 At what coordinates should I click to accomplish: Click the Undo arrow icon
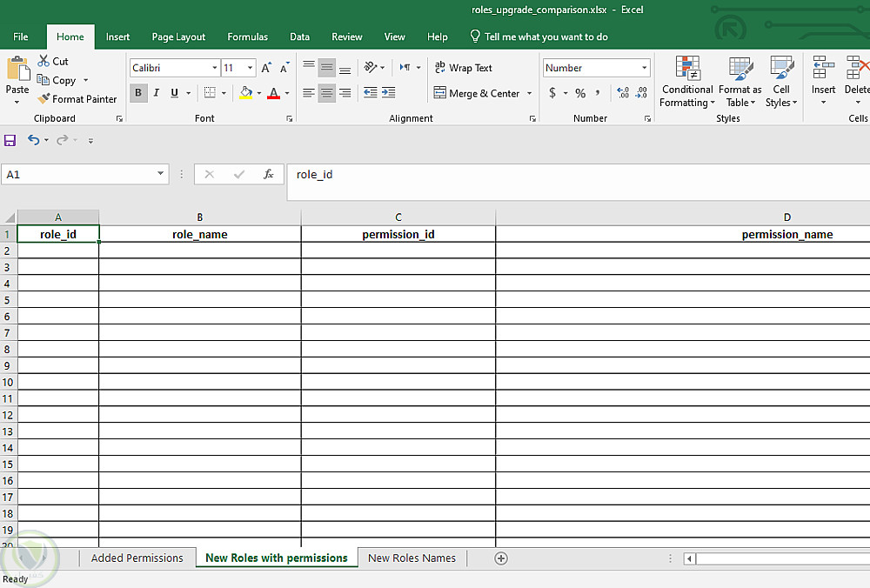(33, 140)
